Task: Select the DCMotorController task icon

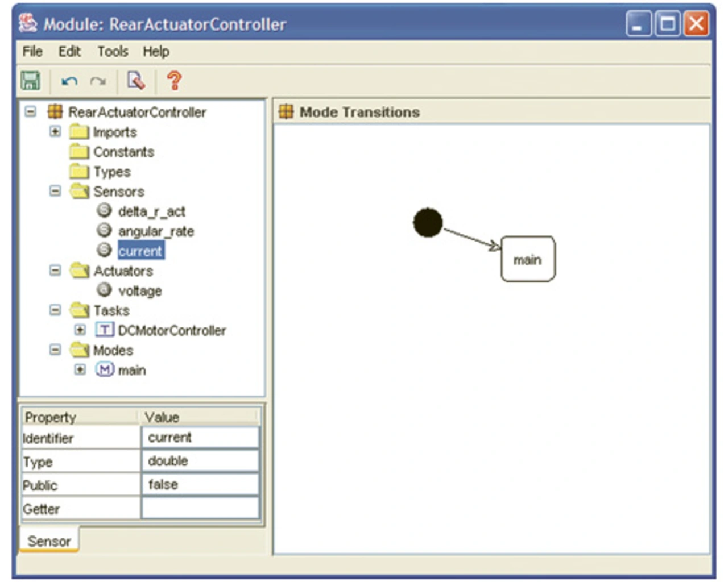Action: point(104,330)
